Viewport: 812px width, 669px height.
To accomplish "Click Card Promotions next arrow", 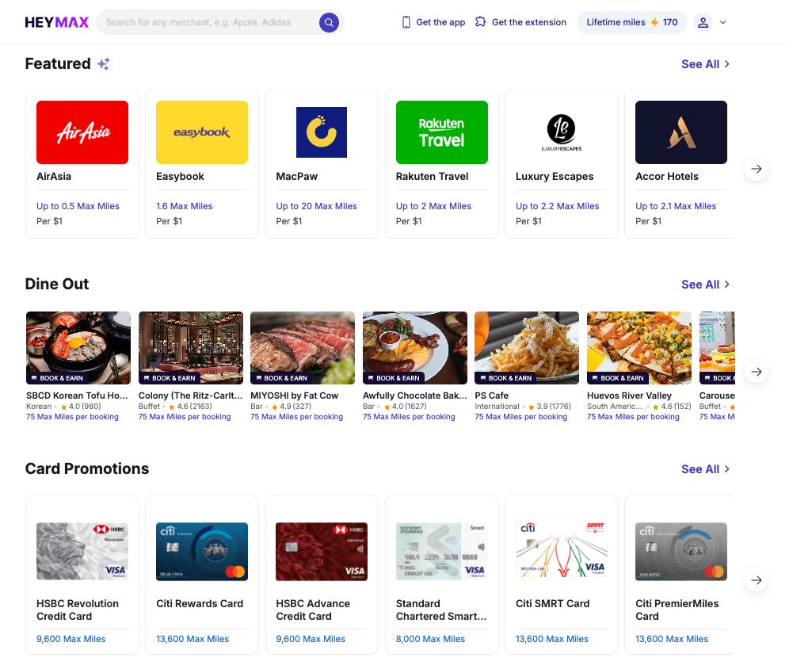I will (757, 581).
